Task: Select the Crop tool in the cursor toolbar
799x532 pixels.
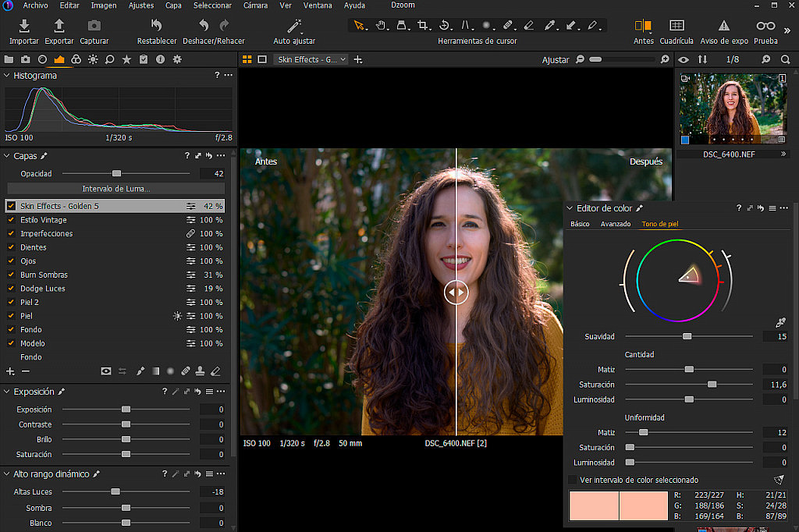Action: (424, 26)
